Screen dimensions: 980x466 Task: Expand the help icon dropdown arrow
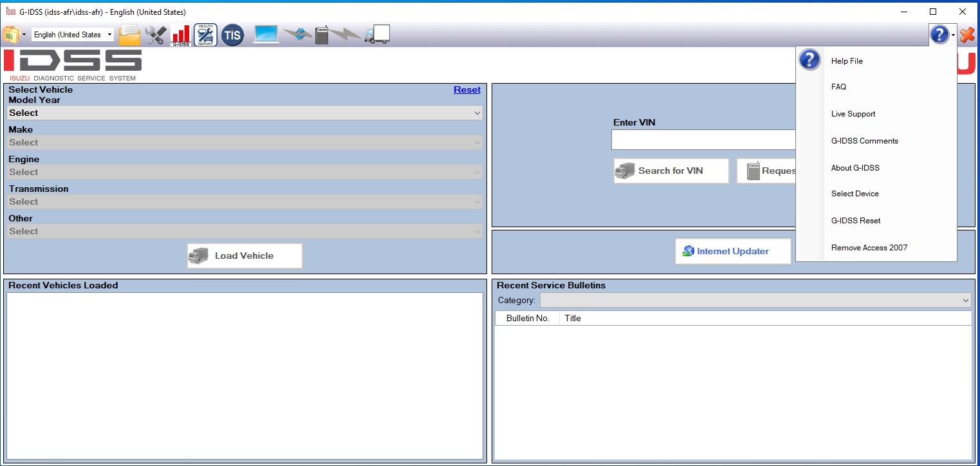tap(953, 35)
